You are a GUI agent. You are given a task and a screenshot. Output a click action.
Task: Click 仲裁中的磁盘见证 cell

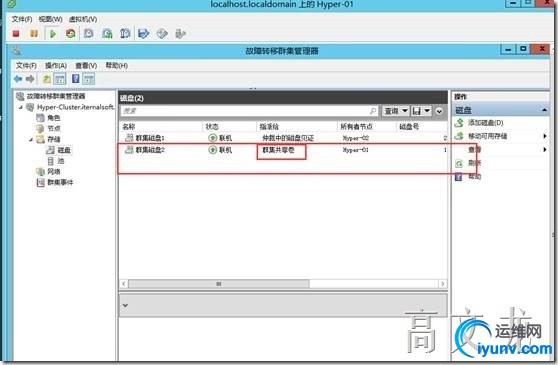point(288,138)
